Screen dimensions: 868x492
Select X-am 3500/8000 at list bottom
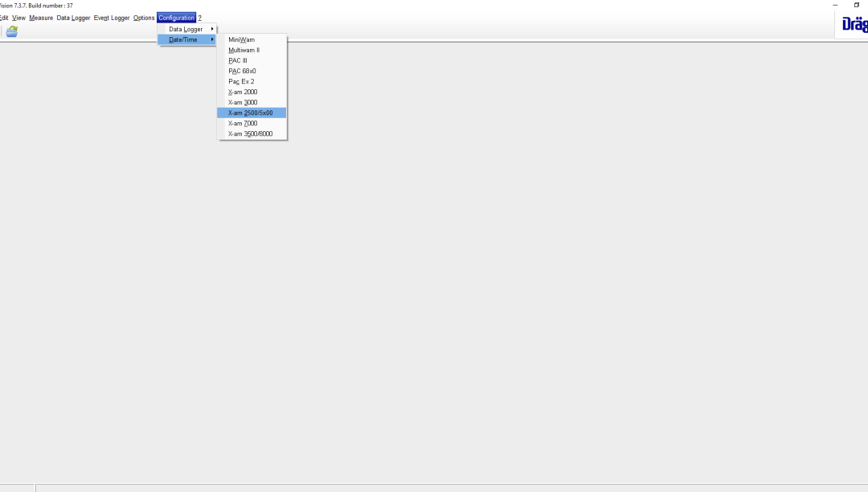pos(250,133)
